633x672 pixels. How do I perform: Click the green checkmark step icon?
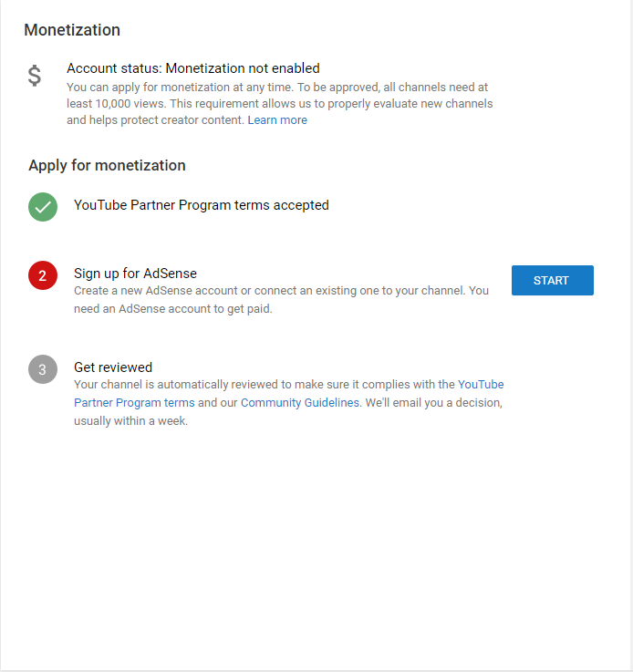pyautogui.click(x=43, y=207)
